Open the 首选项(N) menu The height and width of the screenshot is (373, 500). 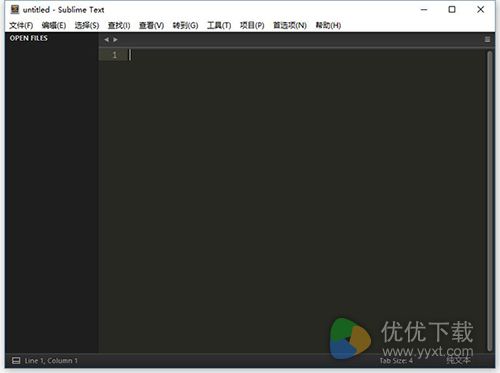coord(290,25)
